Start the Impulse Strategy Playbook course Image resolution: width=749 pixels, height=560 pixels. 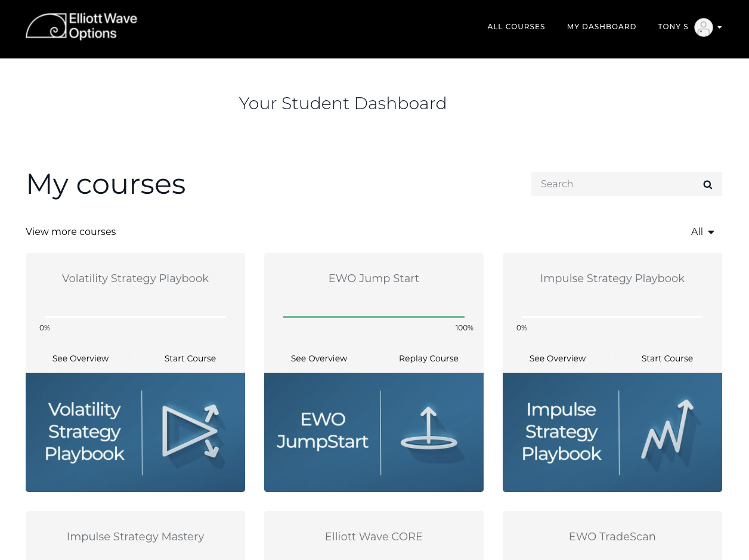click(667, 358)
